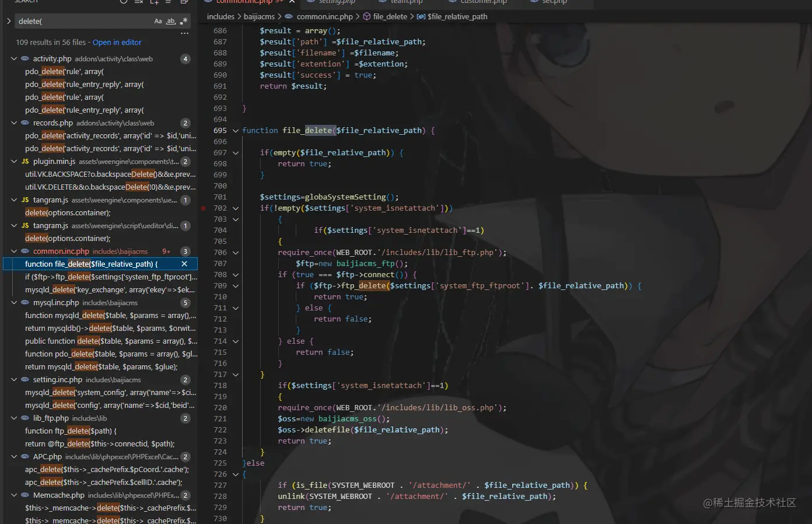
Task: Click the match count badge 5 on mysql.inc.php
Action: point(185,303)
